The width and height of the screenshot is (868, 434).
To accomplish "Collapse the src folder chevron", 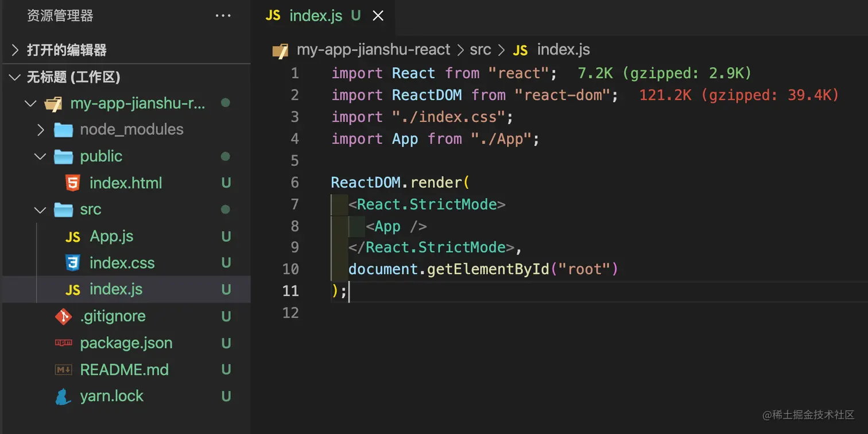I will pyautogui.click(x=40, y=210).
